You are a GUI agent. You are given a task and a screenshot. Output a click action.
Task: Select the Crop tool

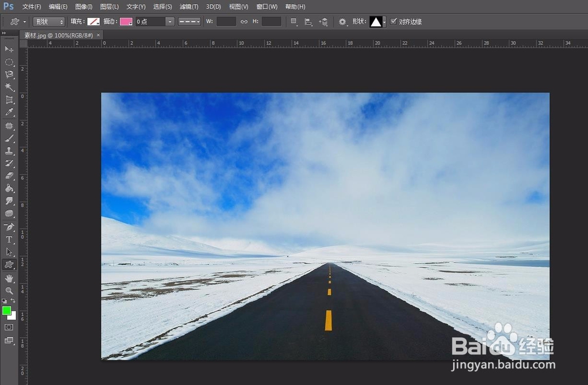point(9,99)
